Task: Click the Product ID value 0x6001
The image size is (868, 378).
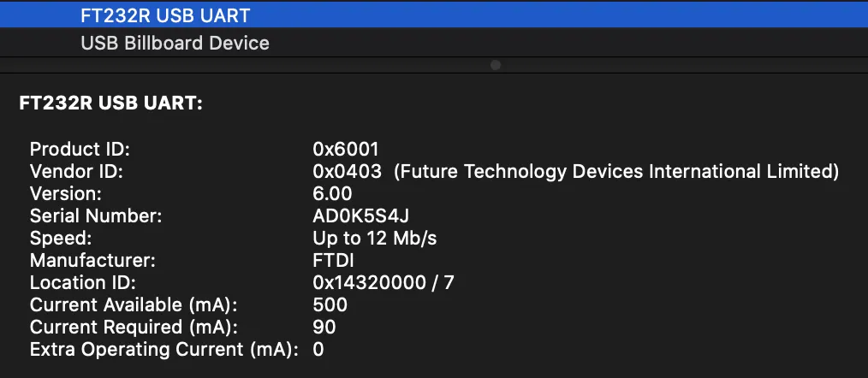Action: (346, 150)
